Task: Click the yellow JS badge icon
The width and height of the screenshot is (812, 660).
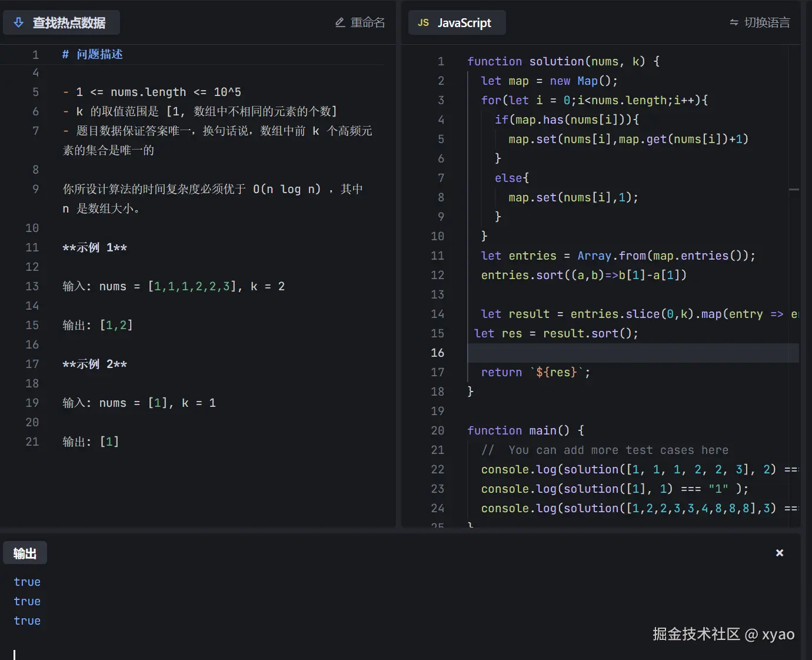Action: 423,22
